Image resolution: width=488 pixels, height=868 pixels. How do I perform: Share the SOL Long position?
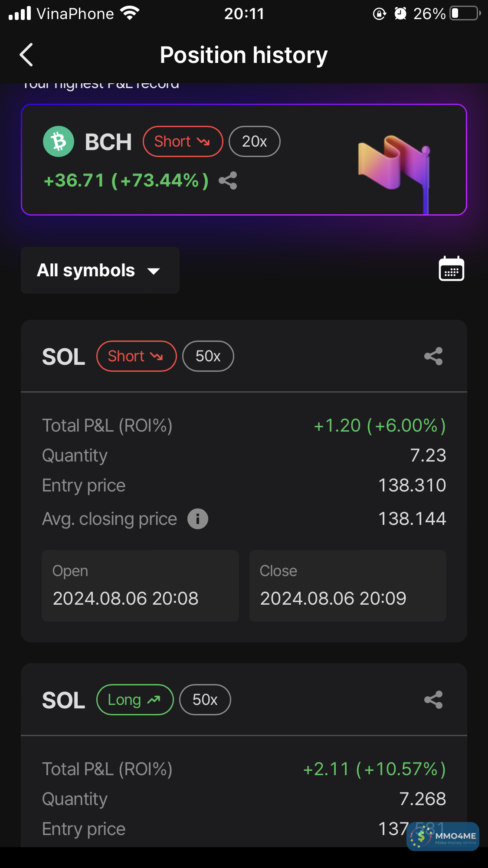(x=433, y=700)
